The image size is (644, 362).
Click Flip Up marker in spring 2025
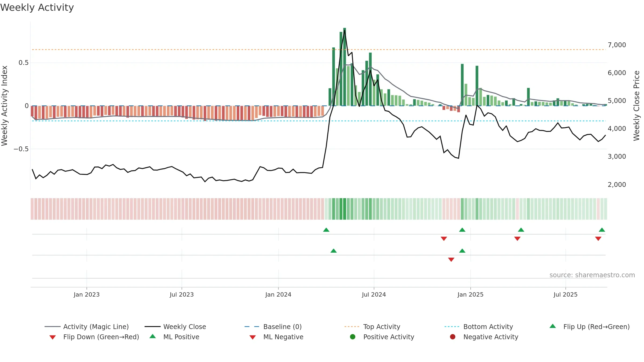pos(521,230)
